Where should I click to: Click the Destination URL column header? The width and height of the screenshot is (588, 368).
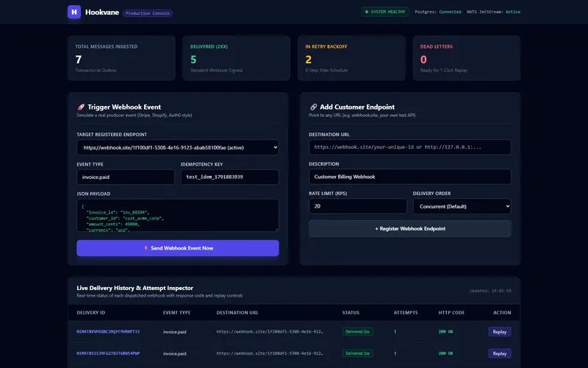click(237, 312)
